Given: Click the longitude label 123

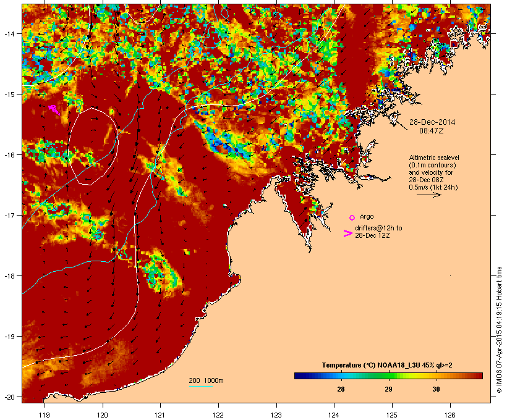Looking at the screenshot, I should pyautogui.click(x=276, y=415).
